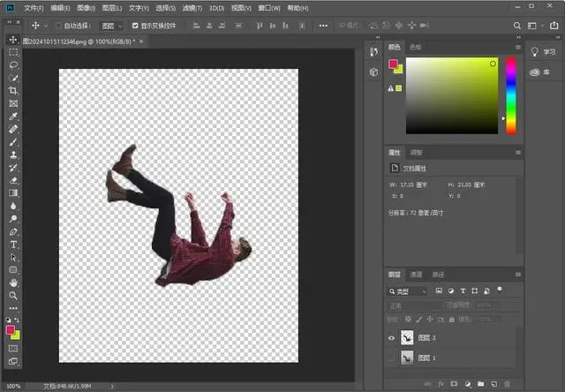The image size is (565, 392).
Task: Select the Crop tool
Action: coord(13,91)
